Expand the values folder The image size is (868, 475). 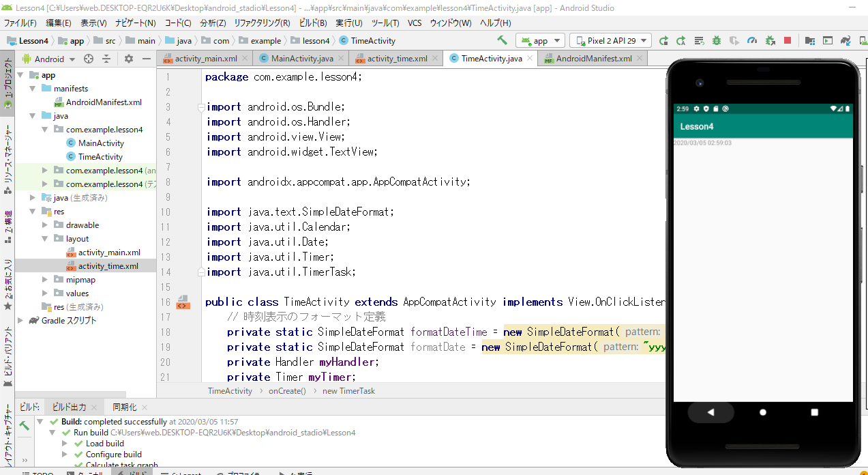[45, 293]
